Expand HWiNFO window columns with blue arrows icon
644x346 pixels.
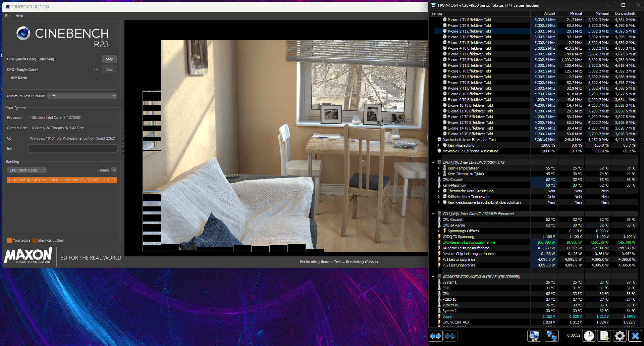pos(436,336)
